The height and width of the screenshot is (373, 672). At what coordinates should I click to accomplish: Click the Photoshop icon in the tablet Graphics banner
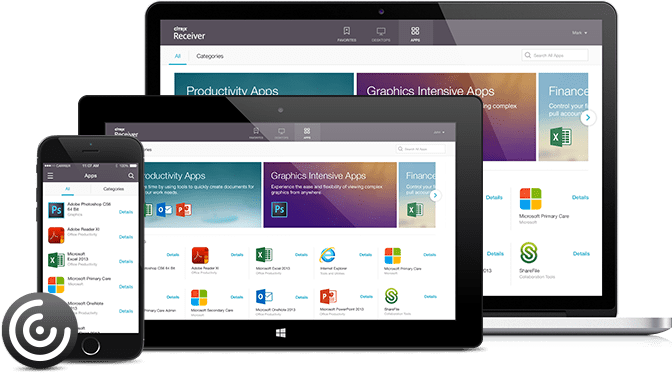pos(279,209)
